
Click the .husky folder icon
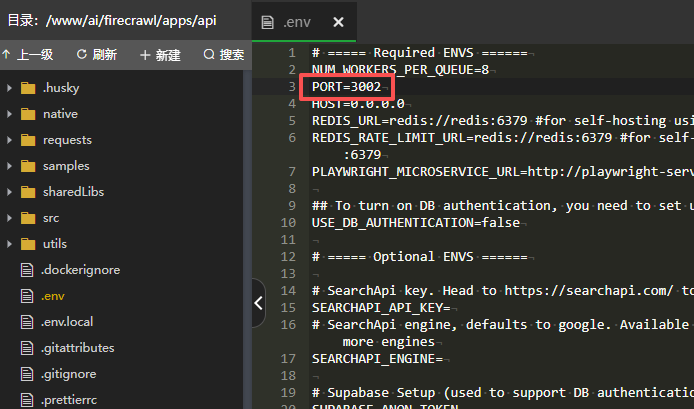(28, 88)
